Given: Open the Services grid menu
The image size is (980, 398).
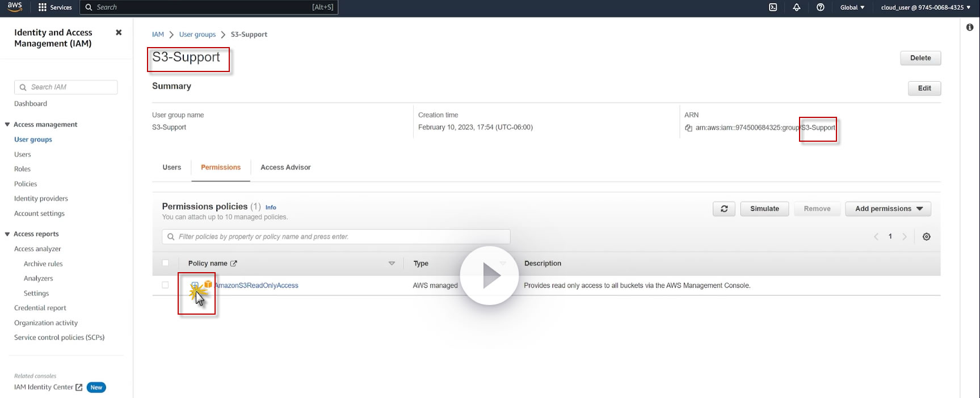Looking at the screenshot, I should (54, 7).
